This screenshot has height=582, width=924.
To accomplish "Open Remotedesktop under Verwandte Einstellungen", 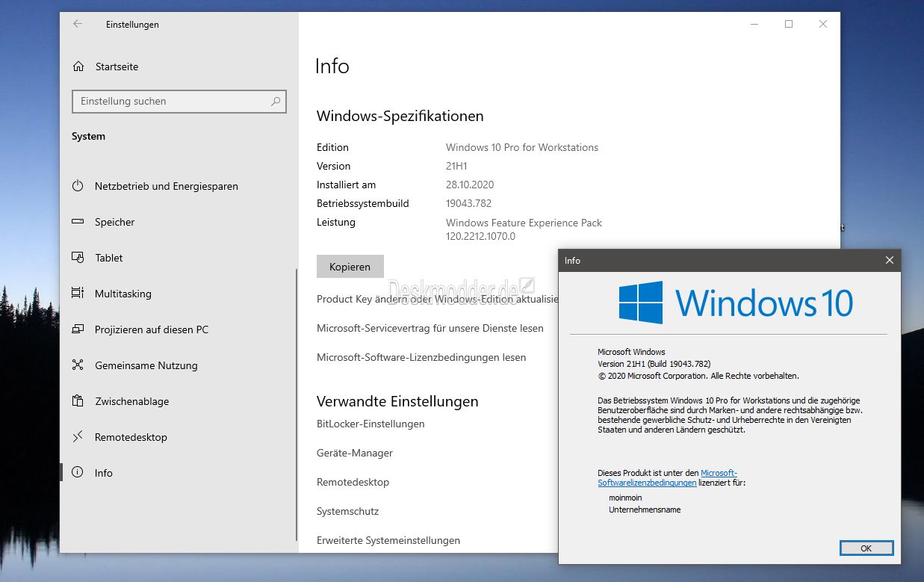I will (353, 482).
